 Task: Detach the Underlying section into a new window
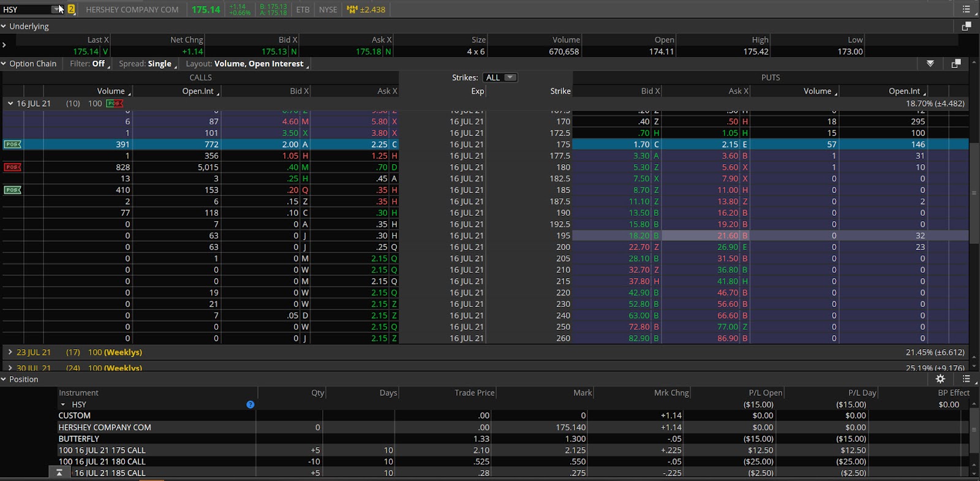click(967, 26)
